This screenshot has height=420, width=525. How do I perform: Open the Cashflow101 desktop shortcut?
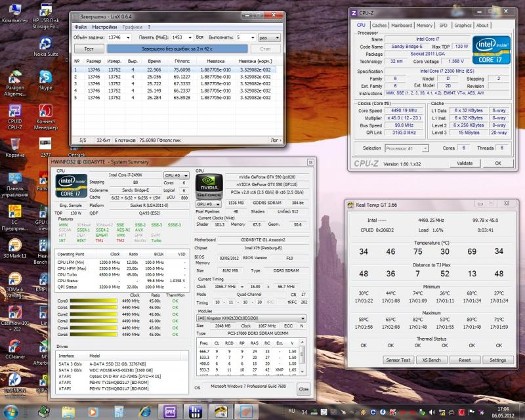14,319
